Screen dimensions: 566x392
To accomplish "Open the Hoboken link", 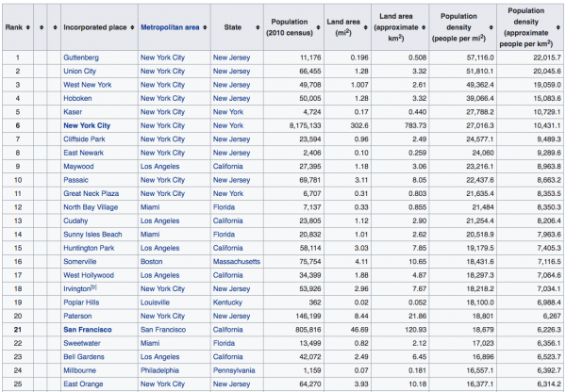I will [x=77, y=98].
